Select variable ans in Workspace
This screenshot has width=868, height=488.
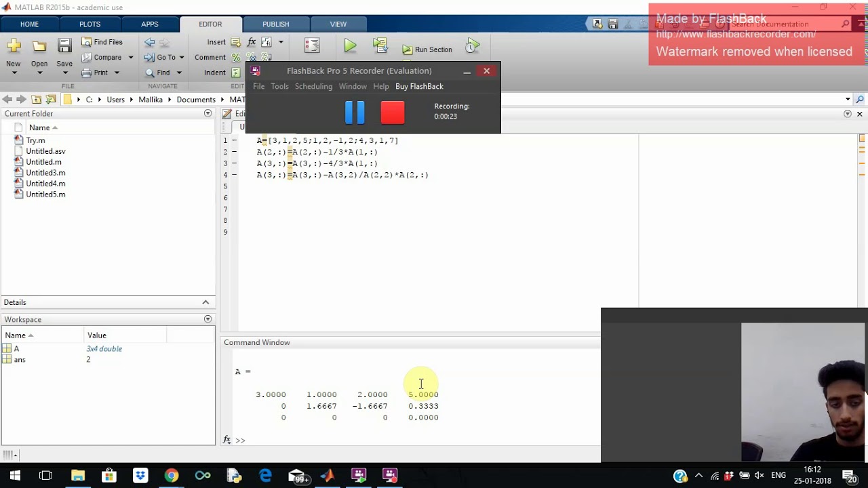coord(20,359)
